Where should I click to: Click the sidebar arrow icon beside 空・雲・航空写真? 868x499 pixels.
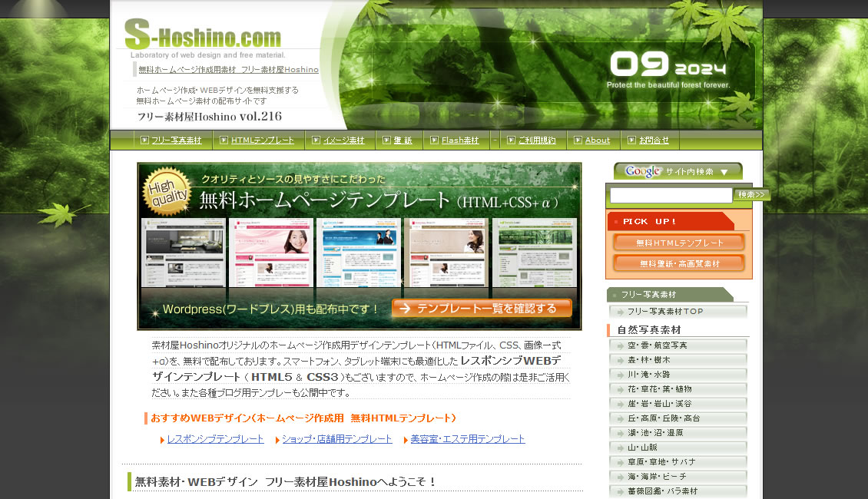click(x=620, y=345)
